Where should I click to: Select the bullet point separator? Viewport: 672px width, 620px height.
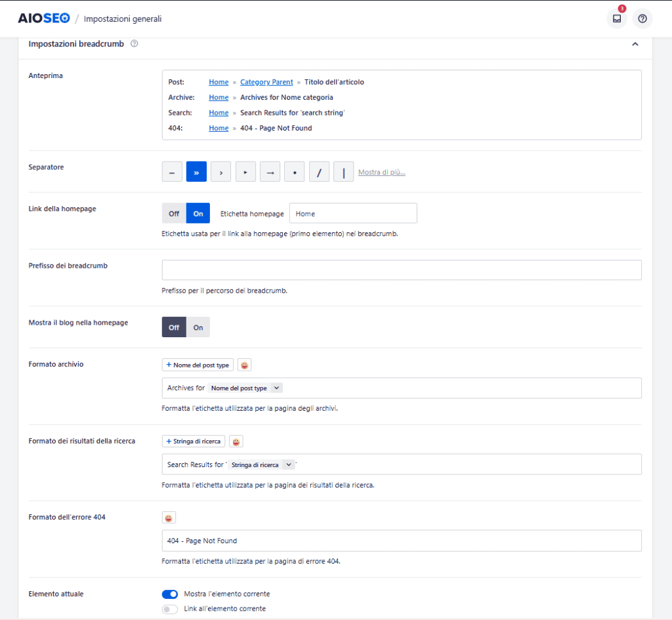(294, 171)
